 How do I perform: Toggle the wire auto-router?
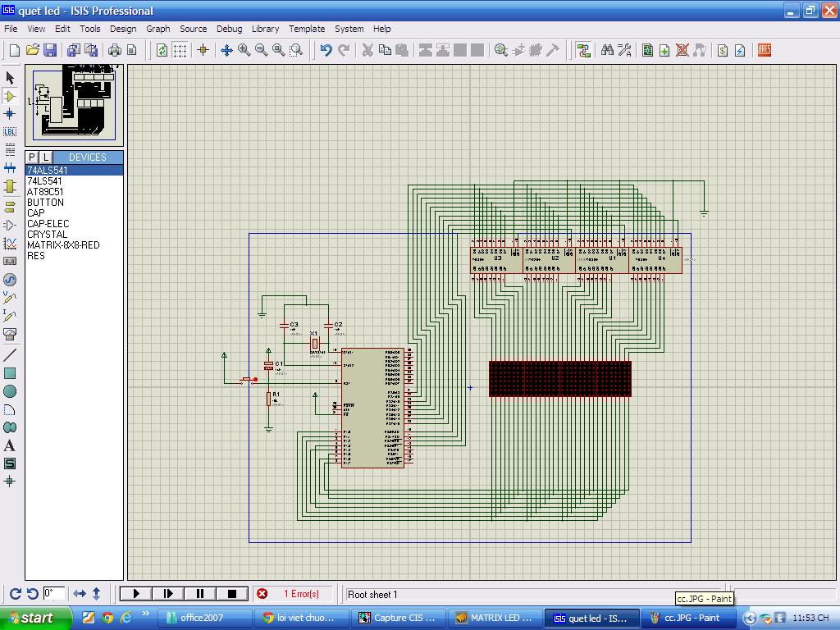coord(583,50)
